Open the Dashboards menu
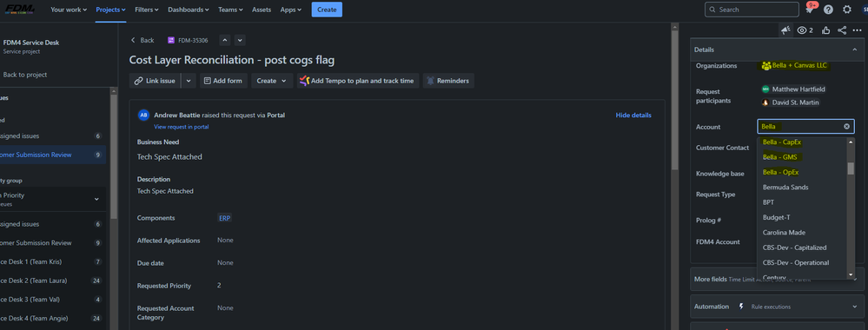 click(x=189, y=10)
